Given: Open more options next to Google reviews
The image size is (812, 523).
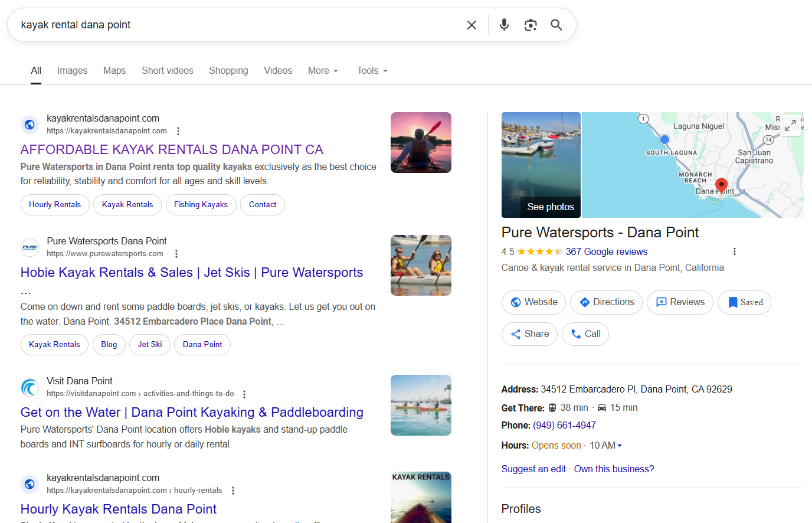Looking at the screenshot, I should tap(734, 251).
